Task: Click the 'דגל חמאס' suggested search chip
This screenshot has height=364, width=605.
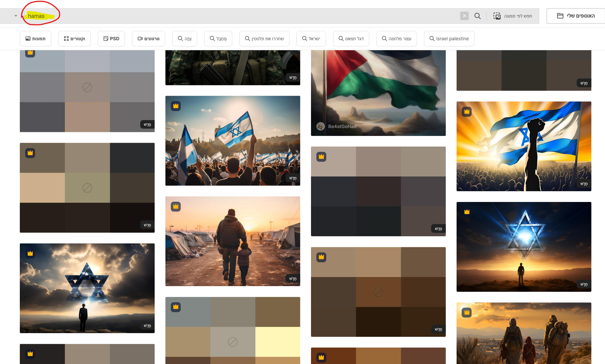Action: click(351, 39)
